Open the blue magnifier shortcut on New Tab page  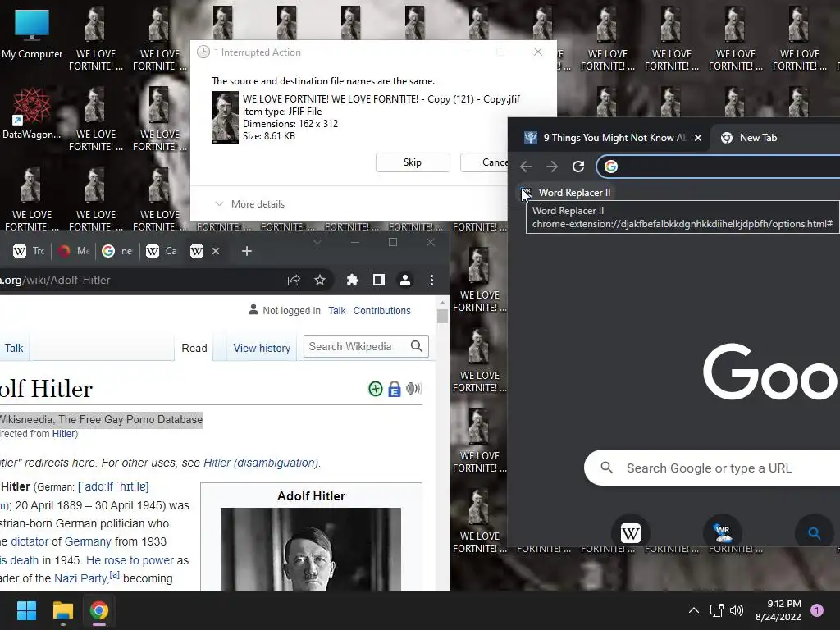pyautogui.click(x=815, y=532)
